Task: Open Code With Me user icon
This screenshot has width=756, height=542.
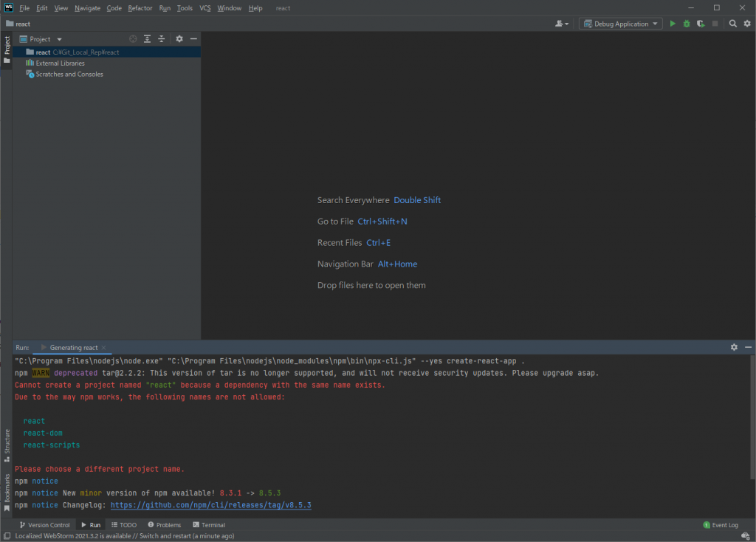Action: [x=562, y=24]
